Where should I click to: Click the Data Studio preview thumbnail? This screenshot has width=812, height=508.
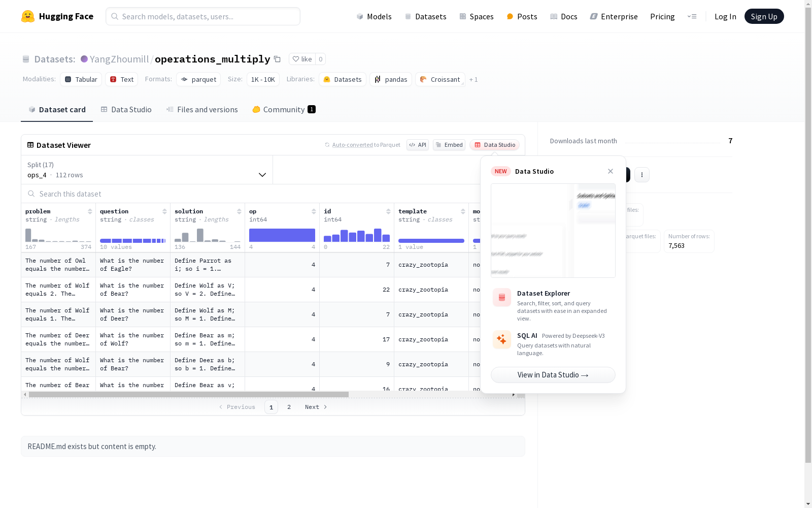click(553, 231)
